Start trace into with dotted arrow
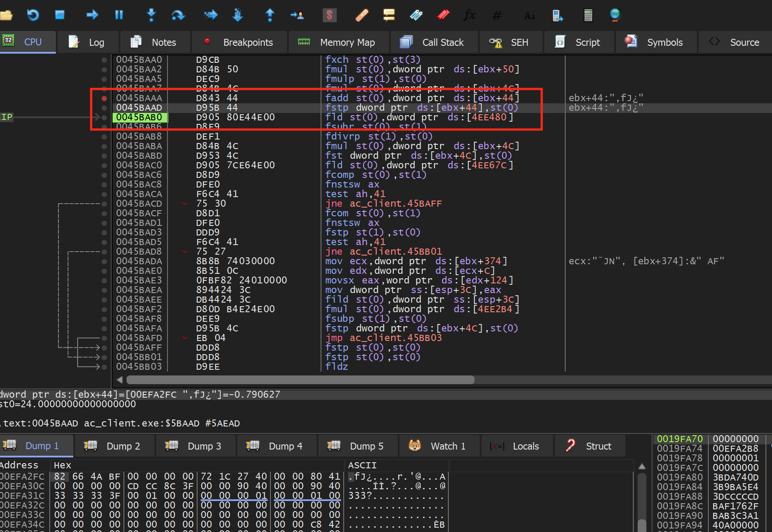This screenshot has height=532, width=772. point(211,15)
